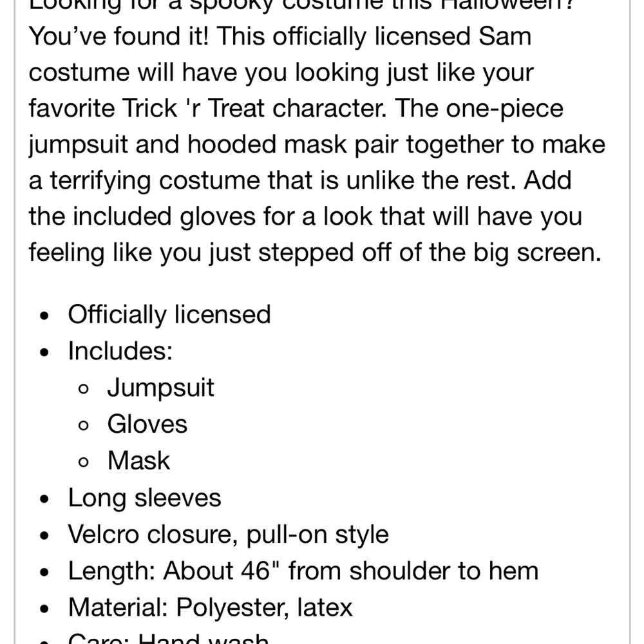Select the "Gloves" sub-list item
This screenshot has width=644, height=644.
(x=147, y=424)
